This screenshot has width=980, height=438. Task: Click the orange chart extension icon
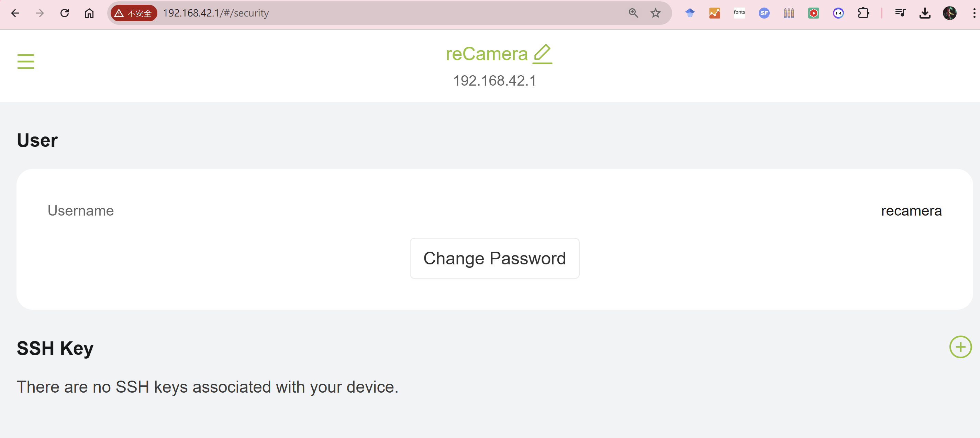tap(714, 13)
